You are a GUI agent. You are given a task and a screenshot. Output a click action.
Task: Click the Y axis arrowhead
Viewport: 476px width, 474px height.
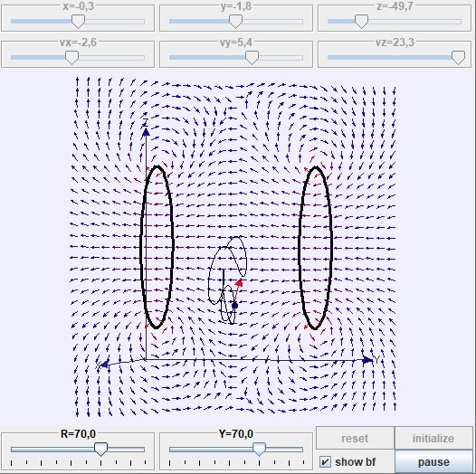click(x=368, y=360)
